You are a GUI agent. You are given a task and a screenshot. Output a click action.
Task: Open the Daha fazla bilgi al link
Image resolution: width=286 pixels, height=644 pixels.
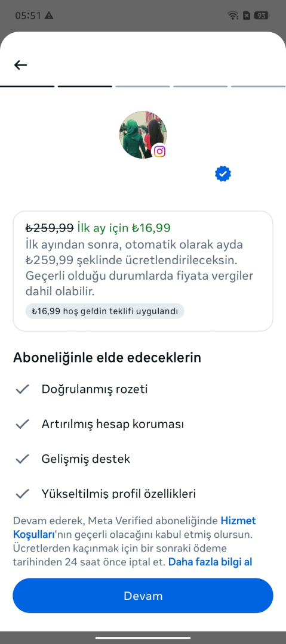pos(210,562)
